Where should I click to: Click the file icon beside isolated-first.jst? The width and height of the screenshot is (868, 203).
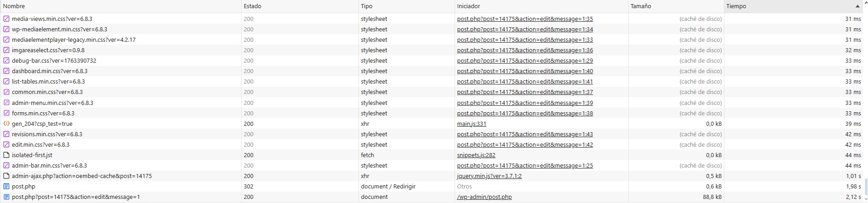click(x=6, y=155)
